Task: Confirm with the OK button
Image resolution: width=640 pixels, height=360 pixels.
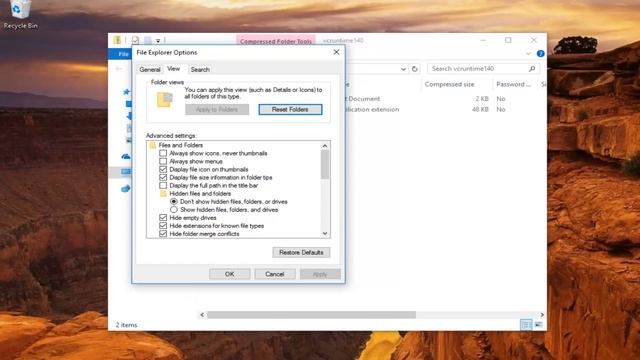Action: click(x=229, y=274)
